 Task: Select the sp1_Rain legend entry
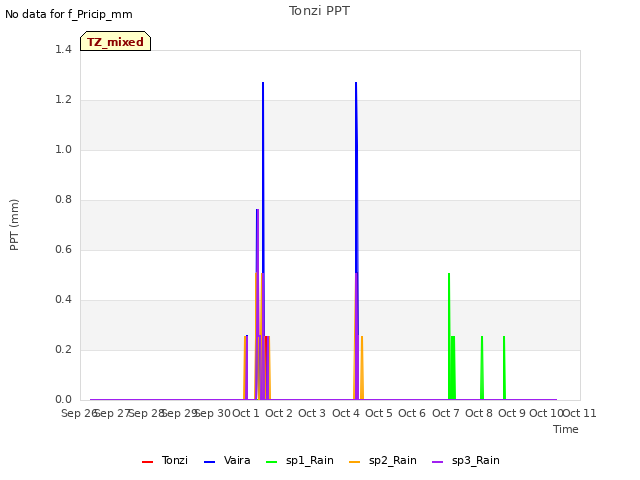pos(300,460)
